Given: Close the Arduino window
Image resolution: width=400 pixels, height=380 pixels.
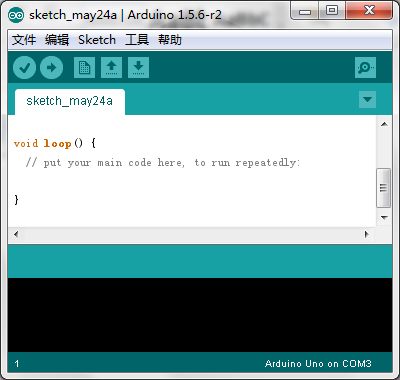Looking at the screenshot, I should 369,11.
